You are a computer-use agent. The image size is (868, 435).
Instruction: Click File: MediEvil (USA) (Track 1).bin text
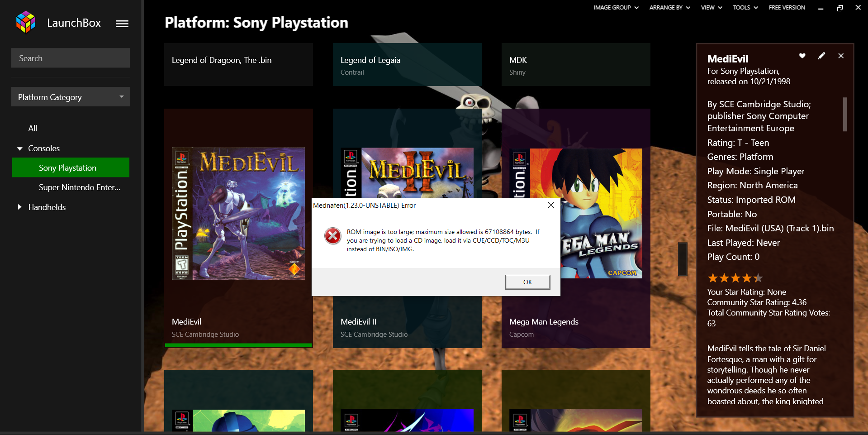point(770,229)
